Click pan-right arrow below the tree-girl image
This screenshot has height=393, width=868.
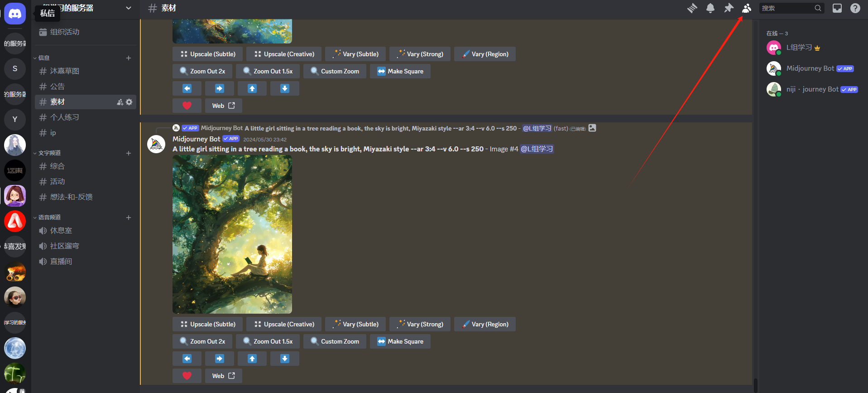coord(220,359)
